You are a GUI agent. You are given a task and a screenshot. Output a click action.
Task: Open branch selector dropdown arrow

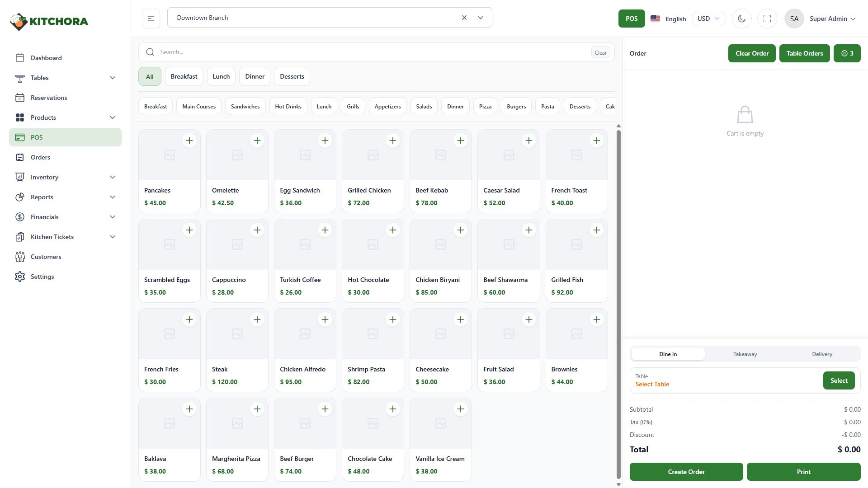click(x=480, y=18)
